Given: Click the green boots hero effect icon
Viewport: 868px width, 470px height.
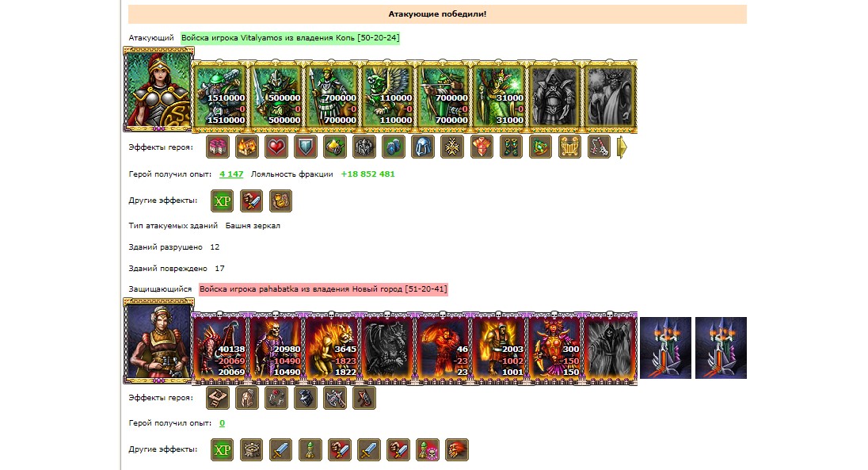Looking at the screenshot, I should click(511, 147).
